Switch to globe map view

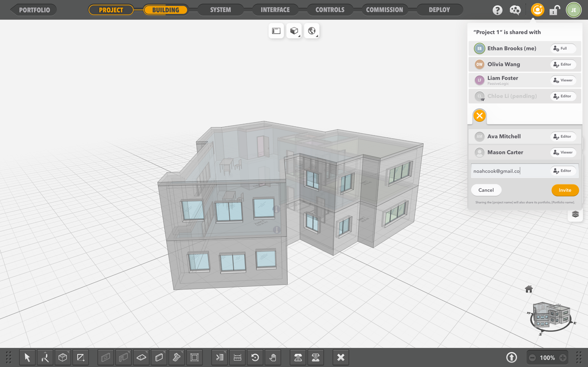coord(312,31)
